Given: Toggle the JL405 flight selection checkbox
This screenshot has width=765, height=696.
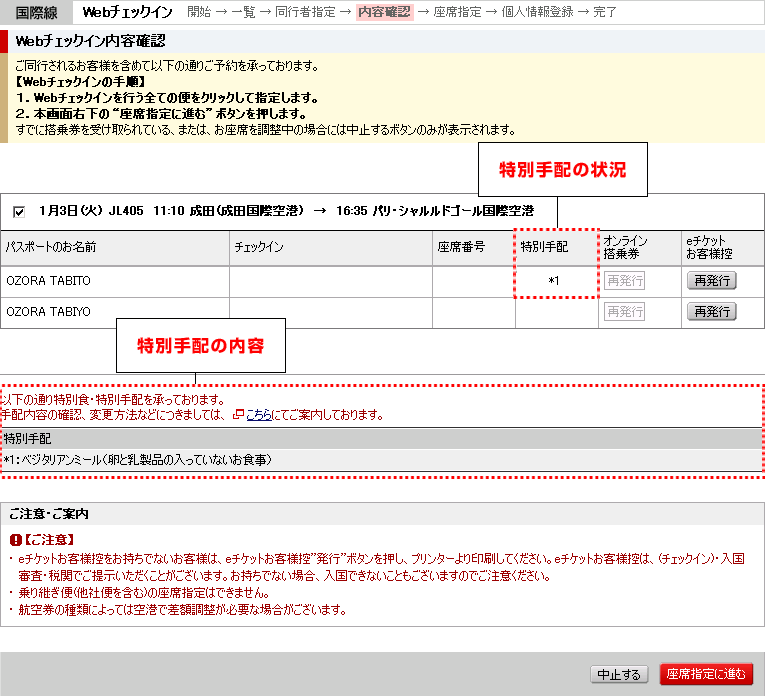Looking at the screenshot, I should (x=19, y=212).
